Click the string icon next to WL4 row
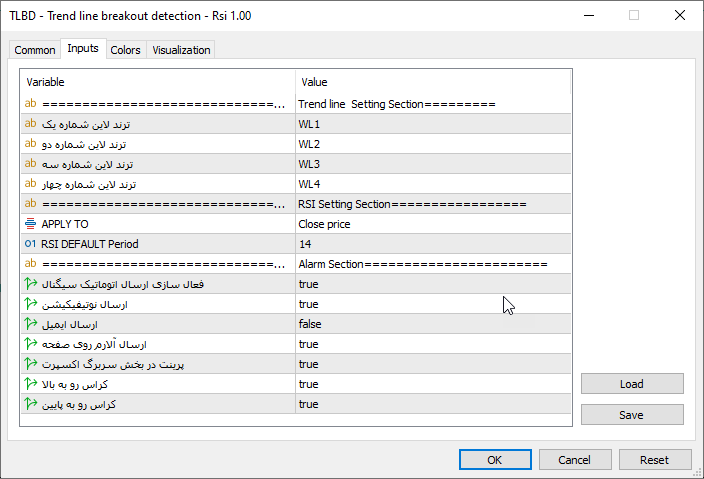Viewport: 704px width, 479px height. click(x=30, y=184)
